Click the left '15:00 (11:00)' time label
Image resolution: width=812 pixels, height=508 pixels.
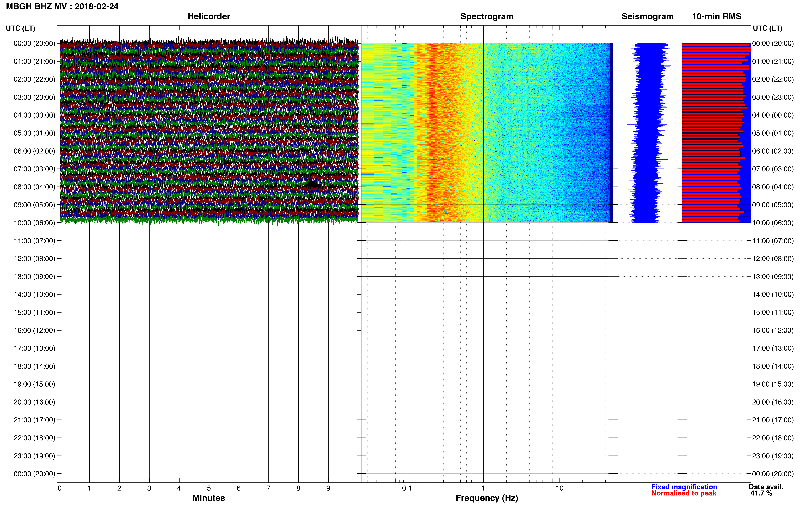tap(34, 312)
